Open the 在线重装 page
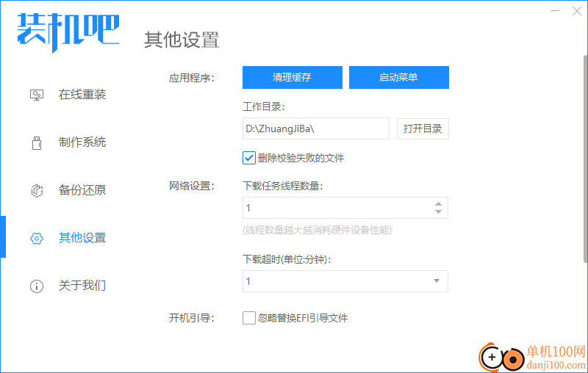 (x=82, y=95)
